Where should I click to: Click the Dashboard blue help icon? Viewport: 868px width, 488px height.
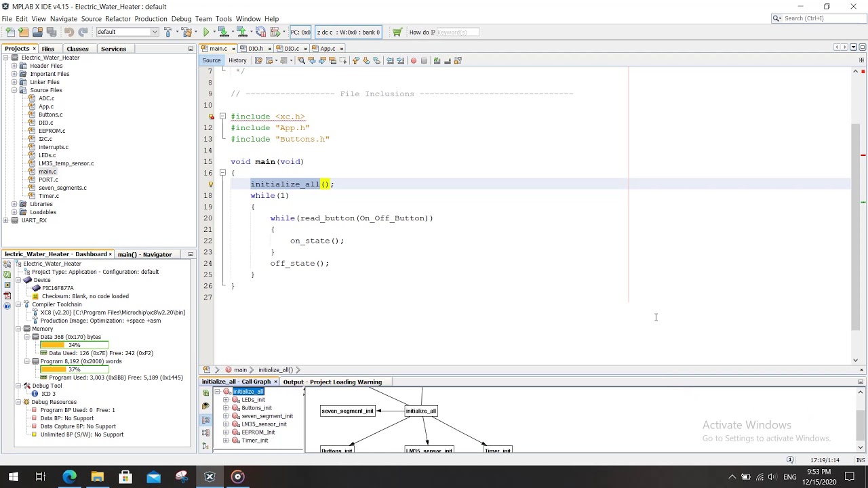pyautogui.click(x=7, y=306)
